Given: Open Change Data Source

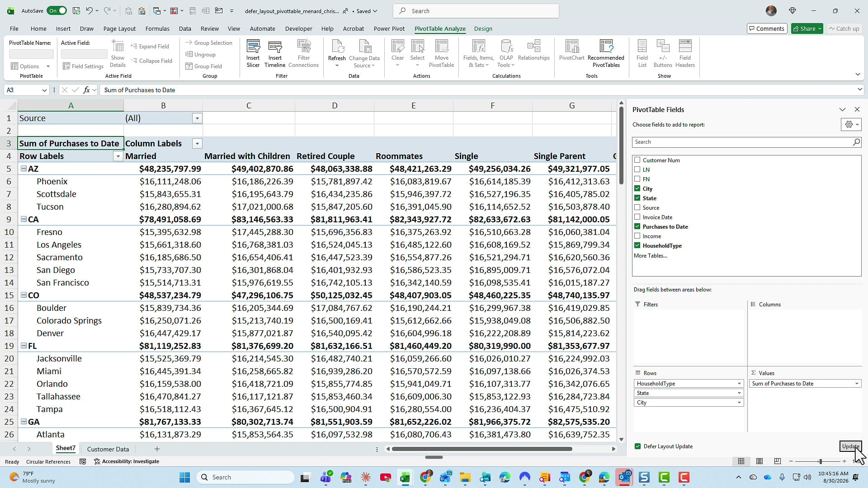Looking at the screenshot, I should tap(364, 53).
